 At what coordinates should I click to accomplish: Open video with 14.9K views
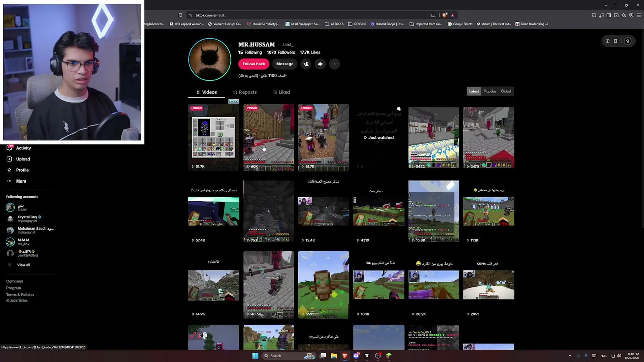tap(214, 285)
